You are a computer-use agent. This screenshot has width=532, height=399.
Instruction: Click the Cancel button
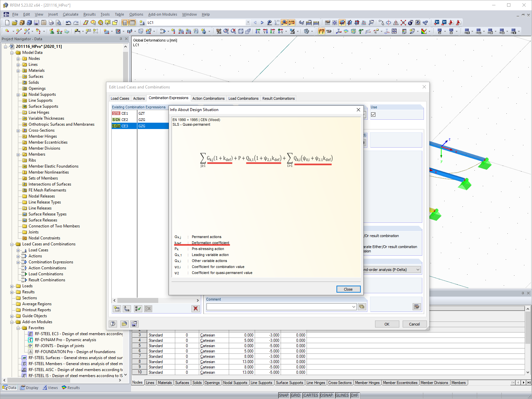(x=414, y=324)
